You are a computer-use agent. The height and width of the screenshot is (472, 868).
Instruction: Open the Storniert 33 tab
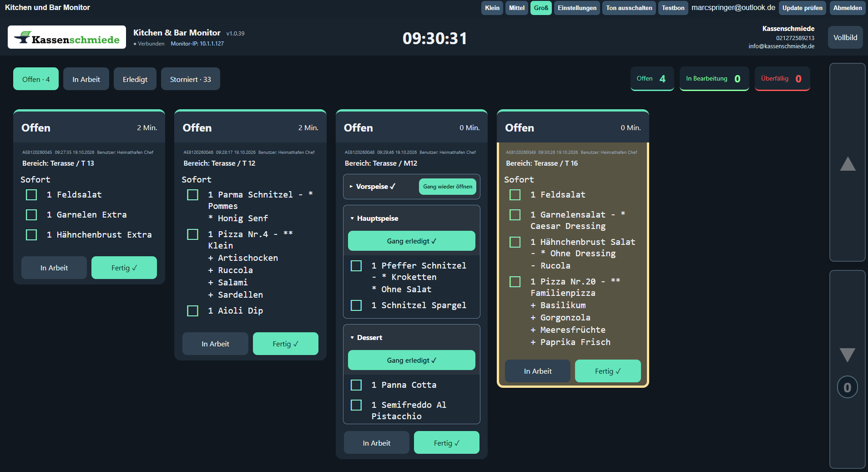tap(191, 79)
